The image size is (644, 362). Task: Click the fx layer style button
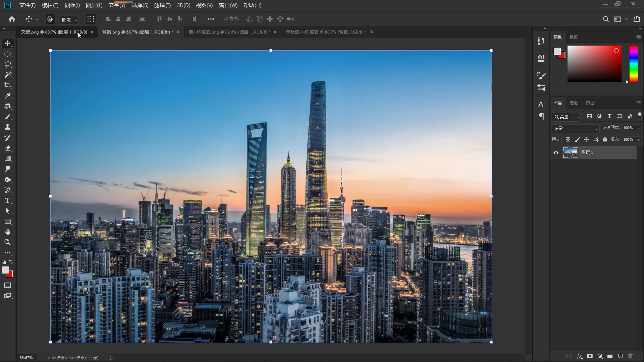tap(579, 356)
